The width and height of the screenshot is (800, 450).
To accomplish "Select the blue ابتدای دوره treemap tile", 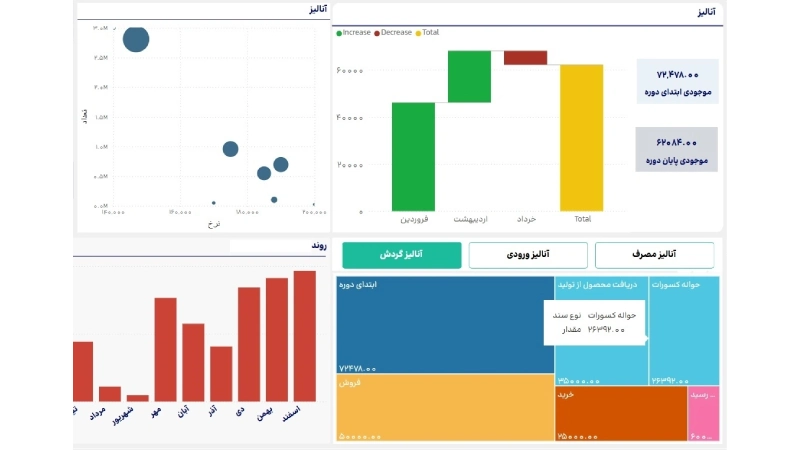I will pos(445,325).
